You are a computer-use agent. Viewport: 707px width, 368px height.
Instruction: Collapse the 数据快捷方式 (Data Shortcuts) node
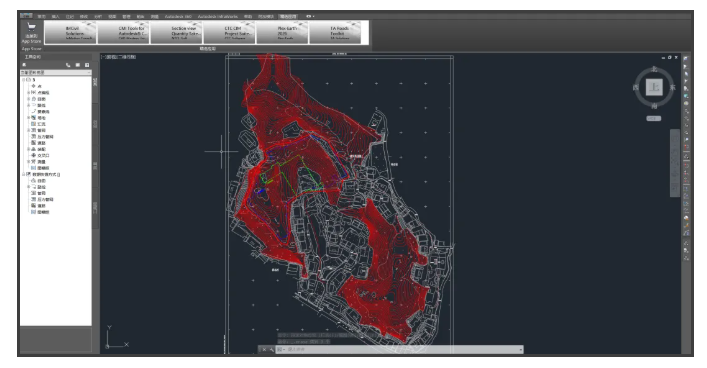pos(24,174)
